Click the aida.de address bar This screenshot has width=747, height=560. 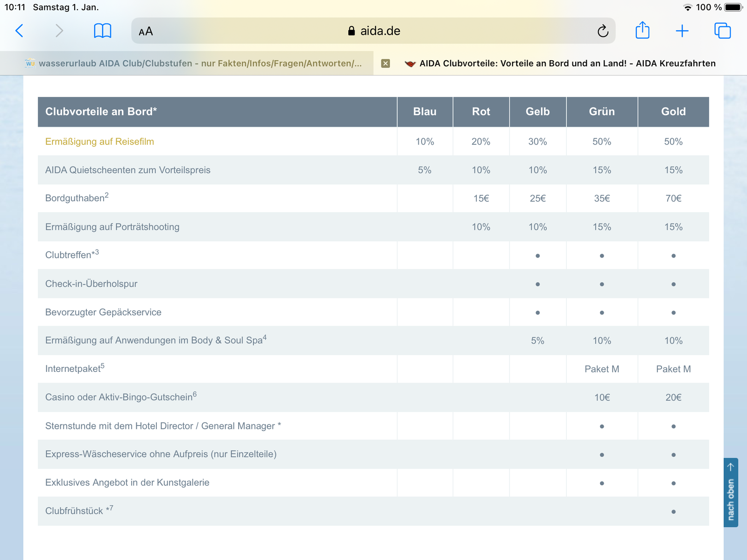click(x=373, y=31)
